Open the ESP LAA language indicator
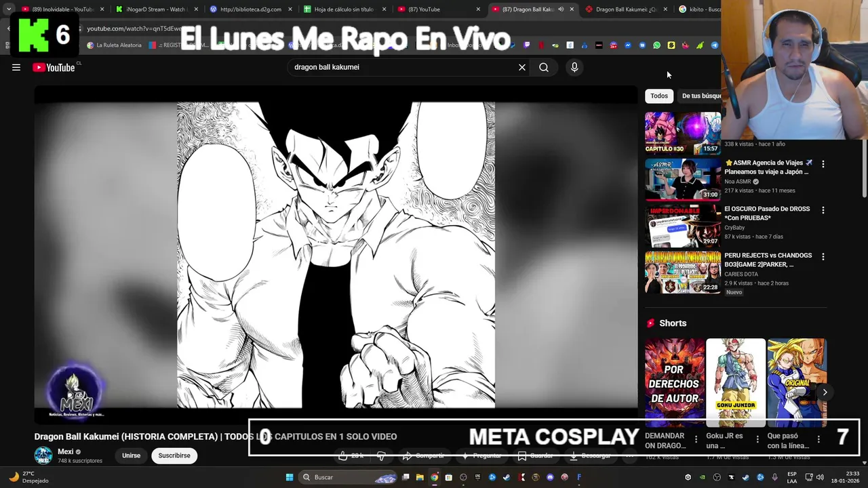This screenshot has height=488, width=868. [x=792, y=477]
